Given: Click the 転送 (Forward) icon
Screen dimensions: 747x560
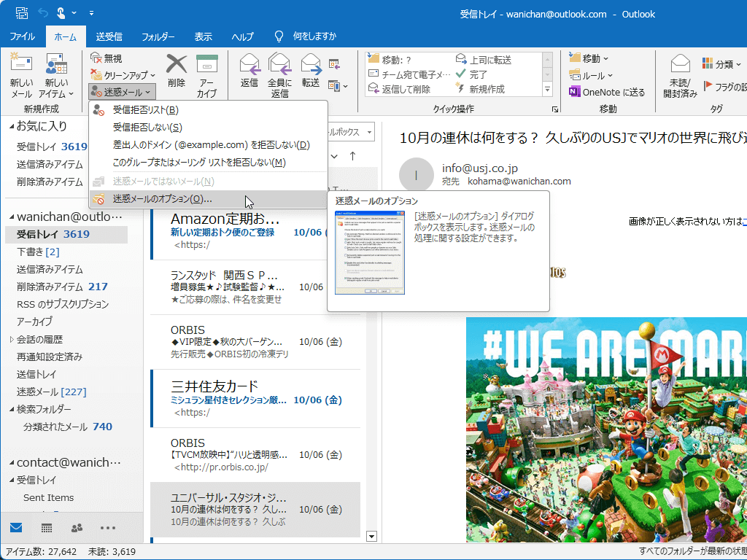Looking at the screenshot, I should click(311, 64).
